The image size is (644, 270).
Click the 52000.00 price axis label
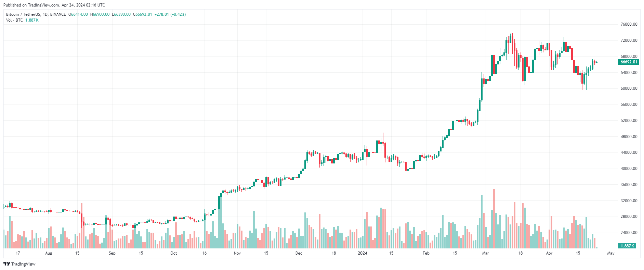629,121
